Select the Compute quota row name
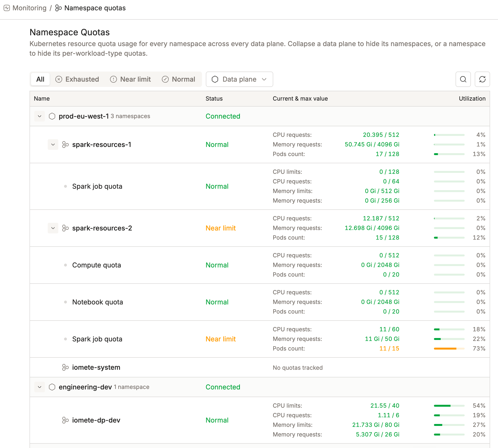This screenshot has height=448, width=498. coord(97,265)
